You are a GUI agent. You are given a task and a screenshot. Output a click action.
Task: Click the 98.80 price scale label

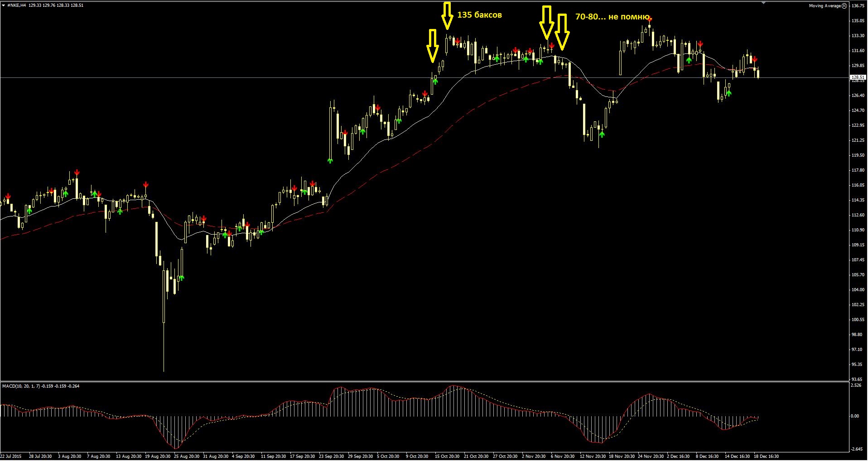pyautogui.click(x=857, y=335)
